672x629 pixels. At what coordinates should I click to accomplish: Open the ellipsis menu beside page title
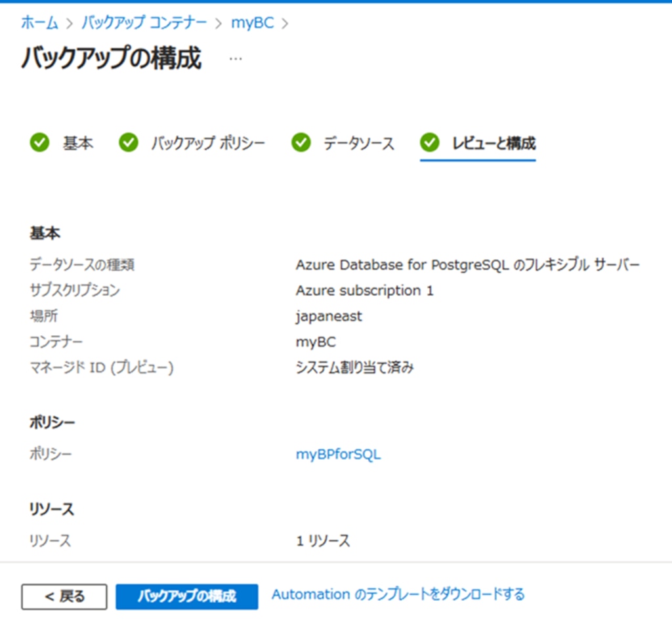coord(236,58)
